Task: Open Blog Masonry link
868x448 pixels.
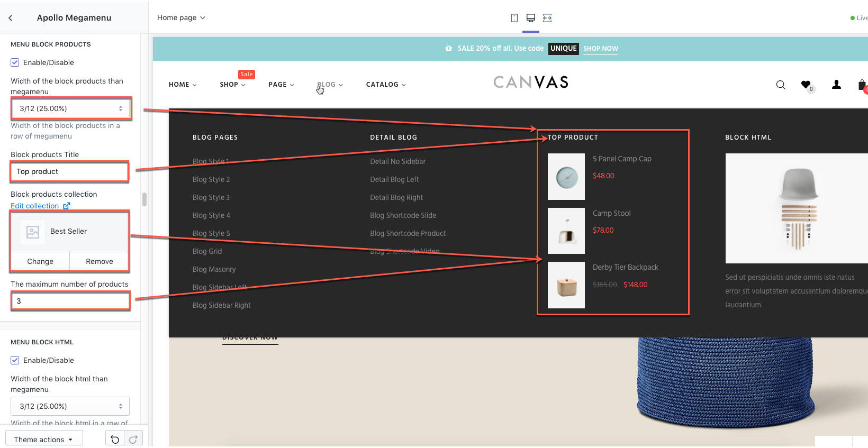Action: click(x=214, y=269)
